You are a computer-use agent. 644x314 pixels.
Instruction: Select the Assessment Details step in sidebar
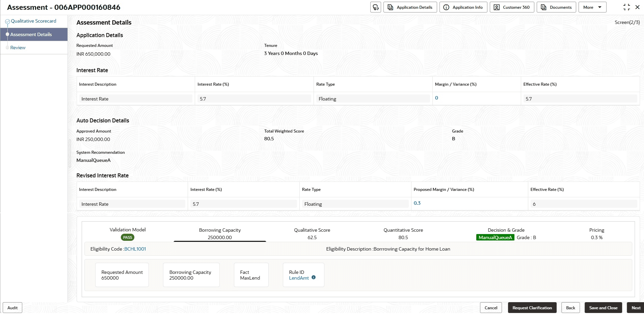click(x=31, y=34)
